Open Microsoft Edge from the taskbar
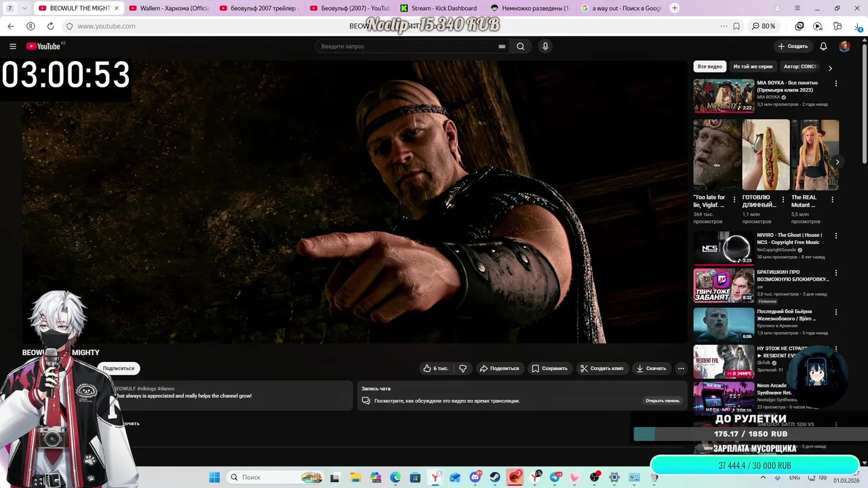This screenshot has height=488, width=868. point(395,477)
